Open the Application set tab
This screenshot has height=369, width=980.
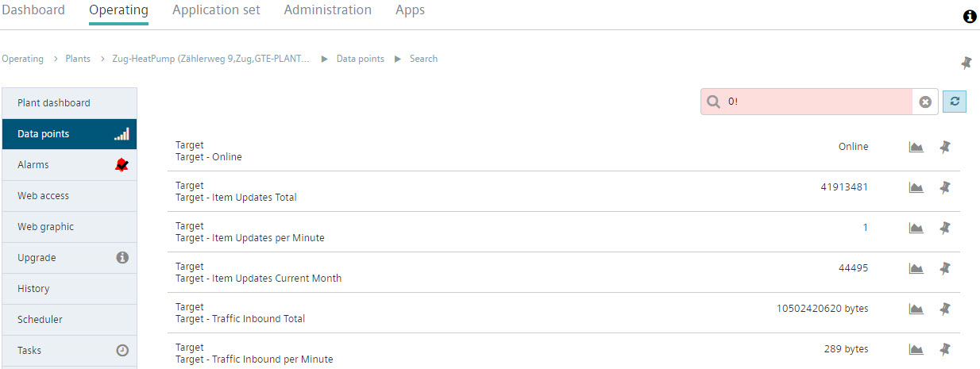tap(216, 10)
